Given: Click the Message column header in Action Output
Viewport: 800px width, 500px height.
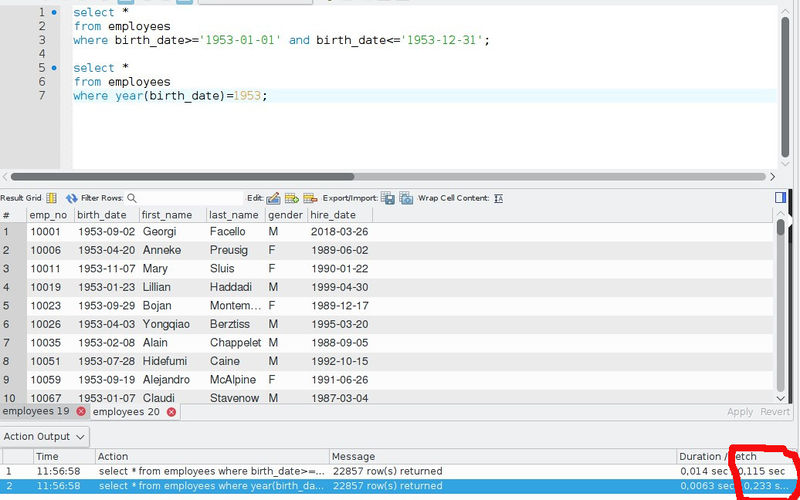Looking at the screenshot, I should point(503,457).
